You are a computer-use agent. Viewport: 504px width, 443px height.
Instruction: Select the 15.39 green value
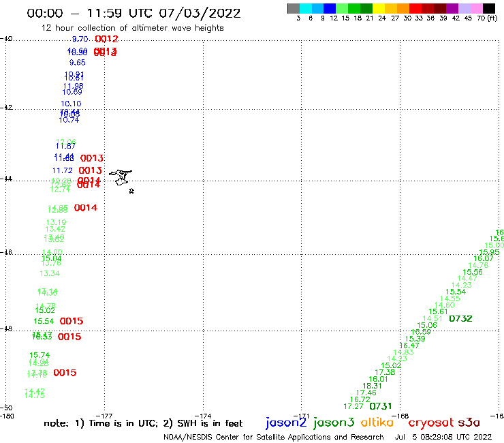point(415,339)
